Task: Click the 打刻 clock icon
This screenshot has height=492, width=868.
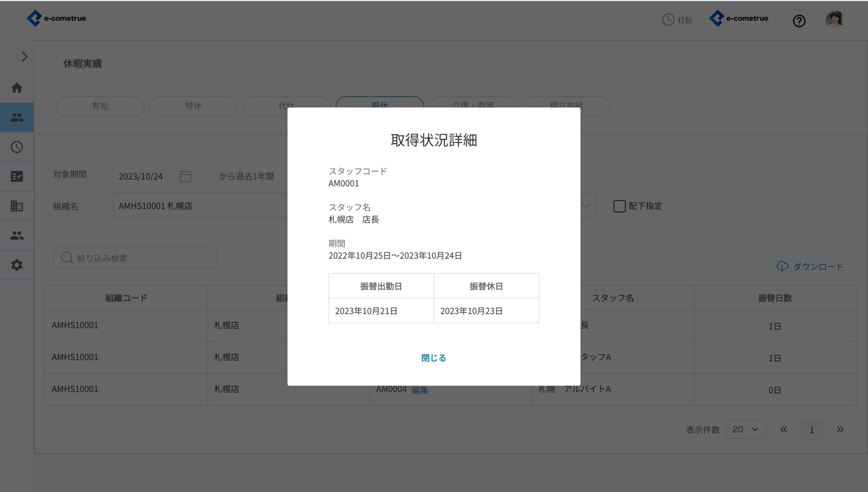Action: (668, 20)
